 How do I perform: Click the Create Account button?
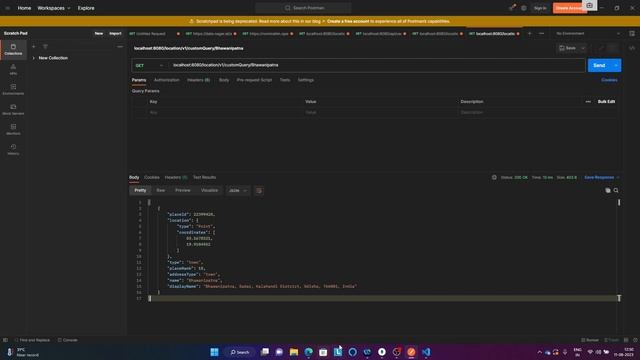pos(570,8)
